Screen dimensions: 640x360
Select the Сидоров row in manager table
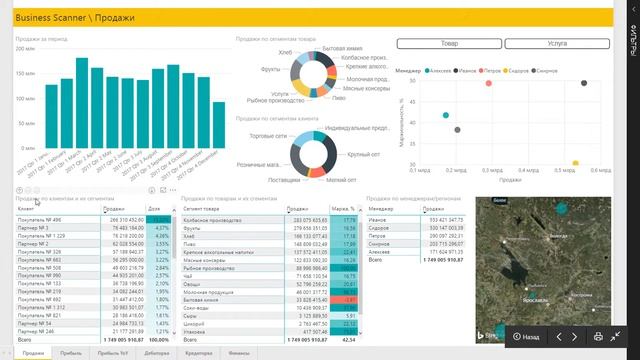(416, 228)
